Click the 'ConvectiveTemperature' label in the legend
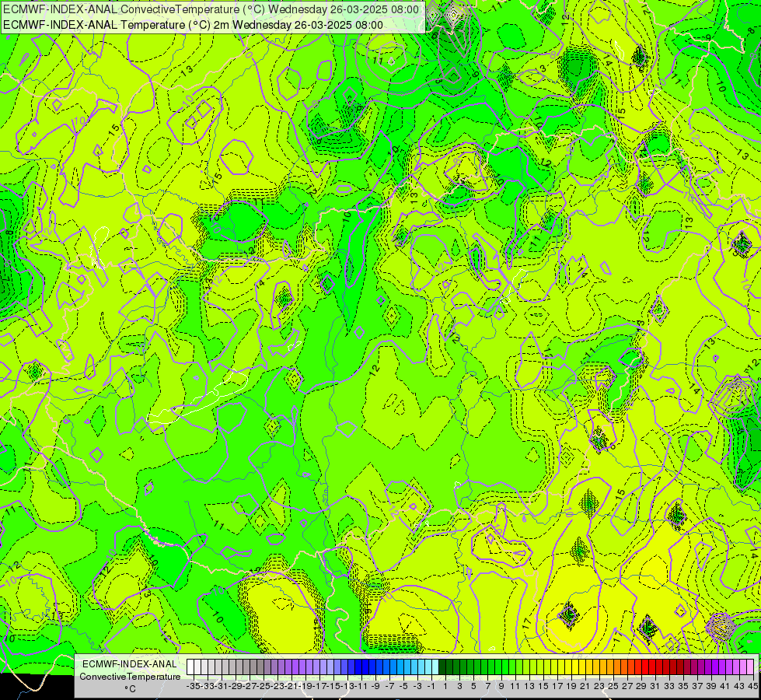The height and width of the screenshot is (700, 761). coord(130,677)
